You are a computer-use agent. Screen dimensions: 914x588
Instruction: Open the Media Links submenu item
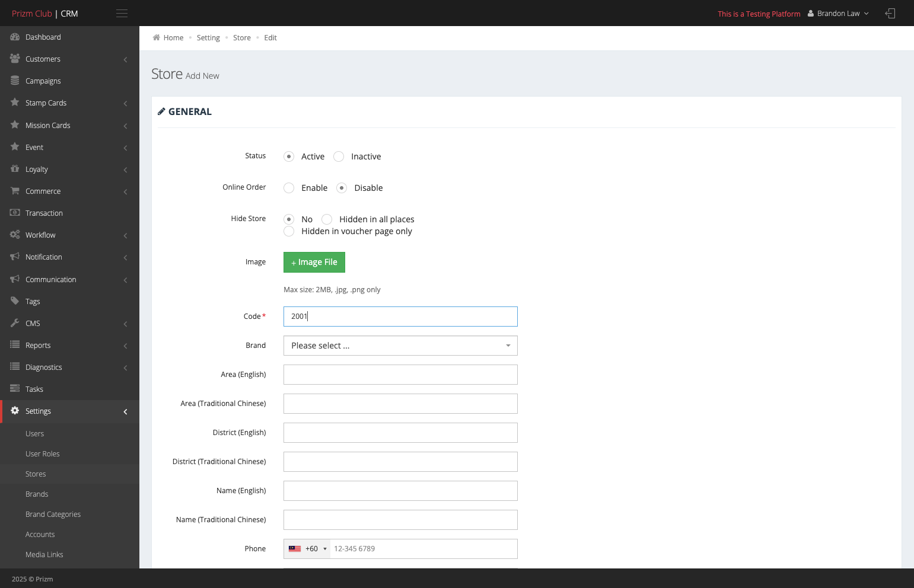point(44,554)
